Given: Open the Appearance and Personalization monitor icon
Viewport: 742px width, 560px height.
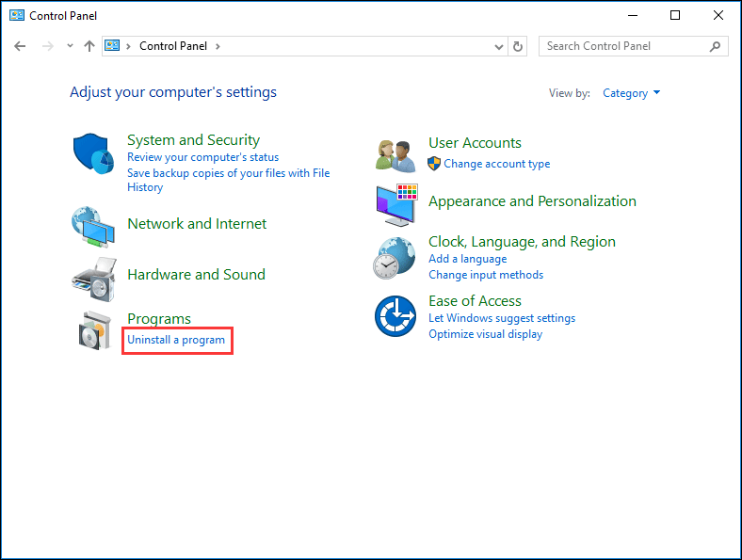Looking at the screenshot, I should 397,205.
